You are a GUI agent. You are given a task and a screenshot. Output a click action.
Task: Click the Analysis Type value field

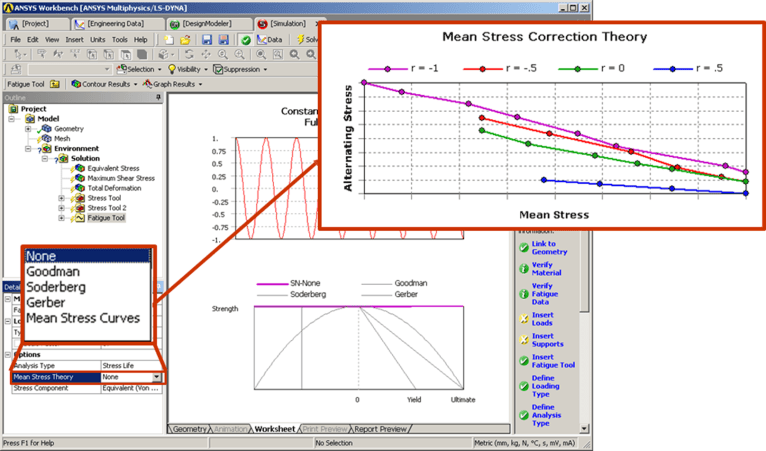(x=131, y=366)
